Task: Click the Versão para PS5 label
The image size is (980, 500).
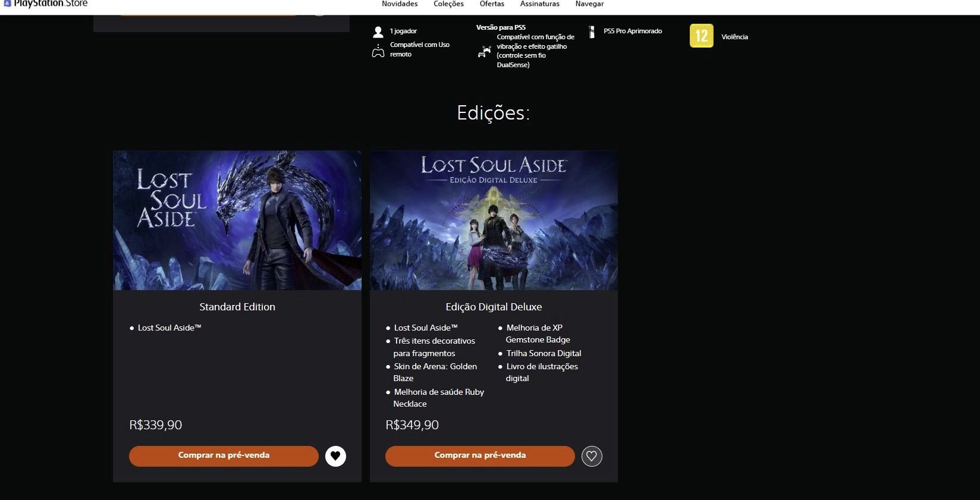Action: pyautogui.click(x=501, y=27)
